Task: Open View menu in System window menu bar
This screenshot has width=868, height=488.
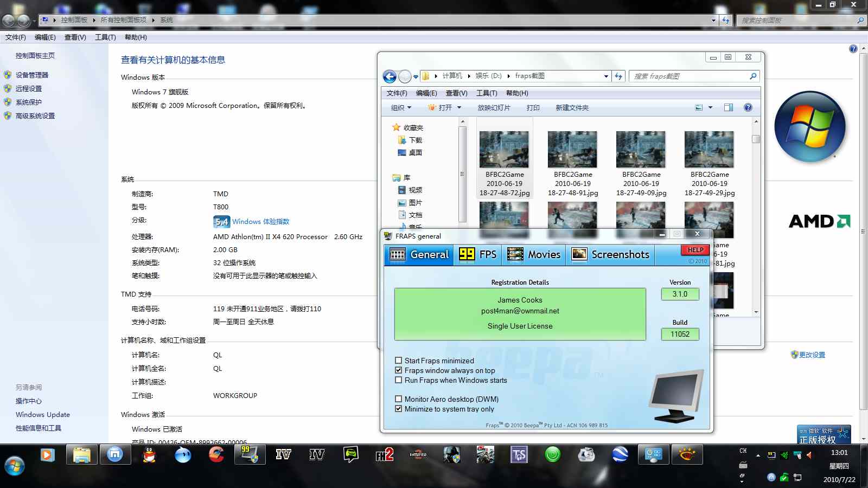Action: tap(75, 37)
